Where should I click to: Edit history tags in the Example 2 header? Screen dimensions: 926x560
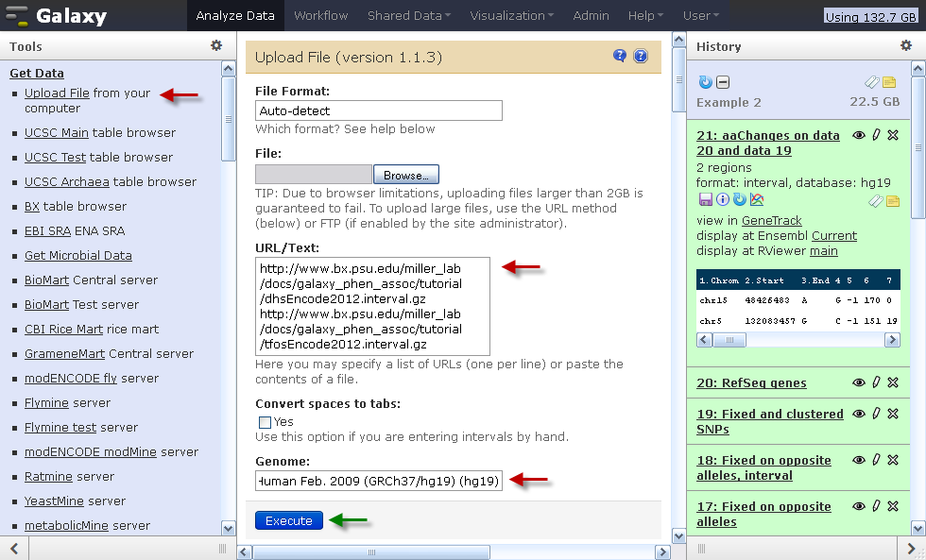click(x=871, y=82)
